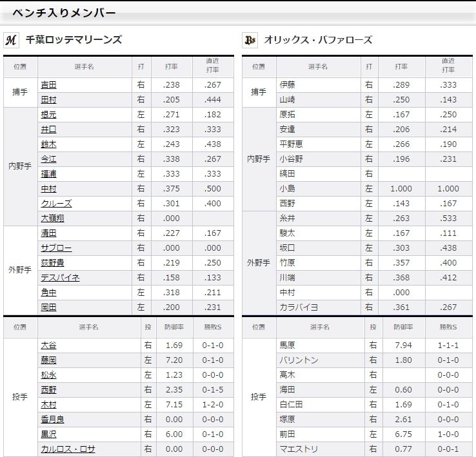Click 今江's batting average .338

pos(171,159)
